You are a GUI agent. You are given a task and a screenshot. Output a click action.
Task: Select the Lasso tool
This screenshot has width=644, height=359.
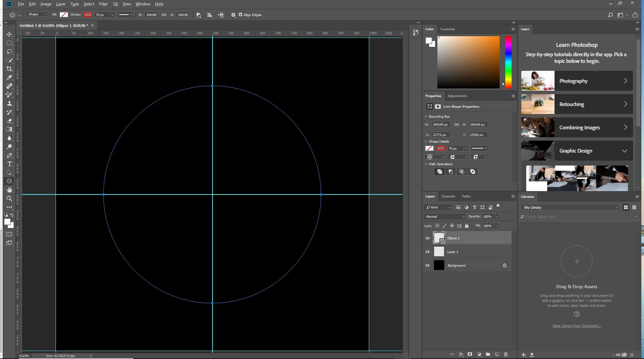coord(9,52)
